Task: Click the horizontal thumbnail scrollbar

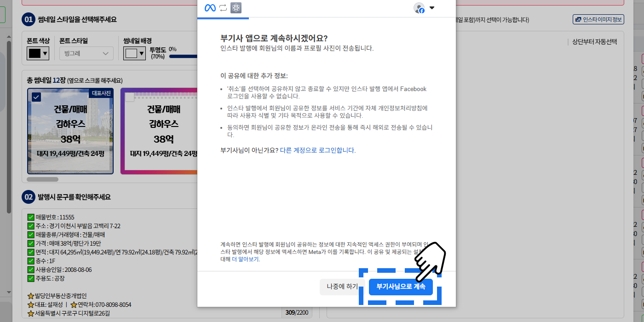Action: click(43, 179)
